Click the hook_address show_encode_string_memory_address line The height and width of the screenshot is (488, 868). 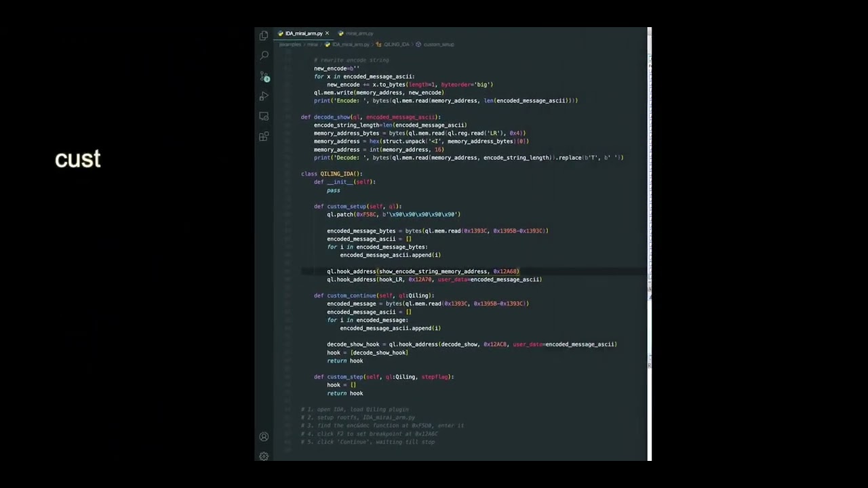pos(423,271)
